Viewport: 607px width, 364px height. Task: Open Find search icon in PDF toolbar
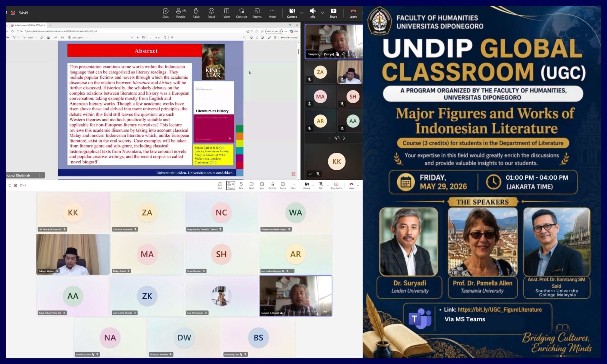[x=244, y=37]
